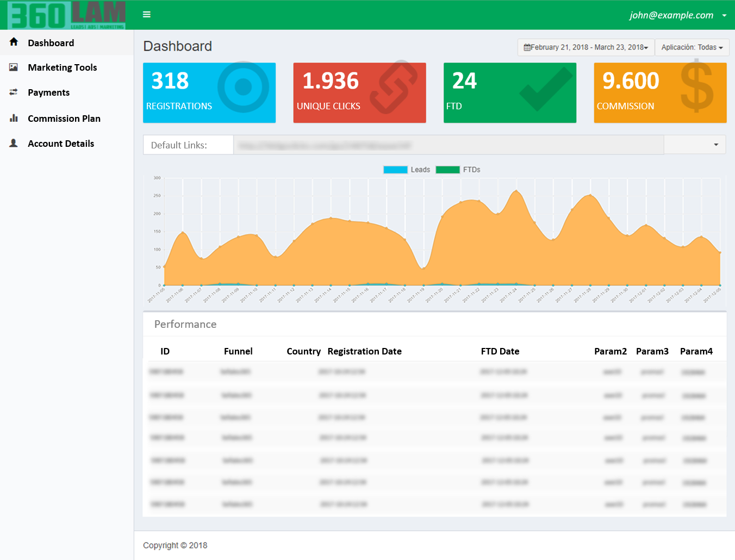The image size is (735, 560).
Task: Click the Dashboard home icon
Action: (x=14, y=42)
